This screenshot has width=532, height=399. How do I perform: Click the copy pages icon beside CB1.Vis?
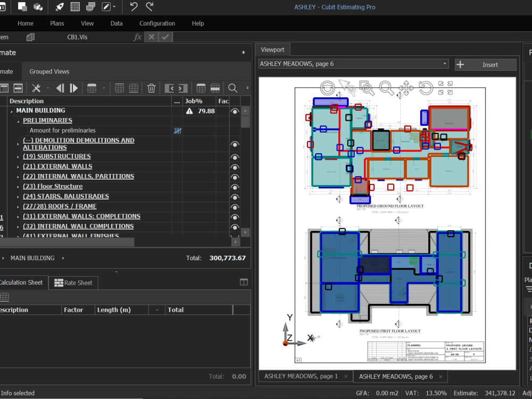coord(30,37)
